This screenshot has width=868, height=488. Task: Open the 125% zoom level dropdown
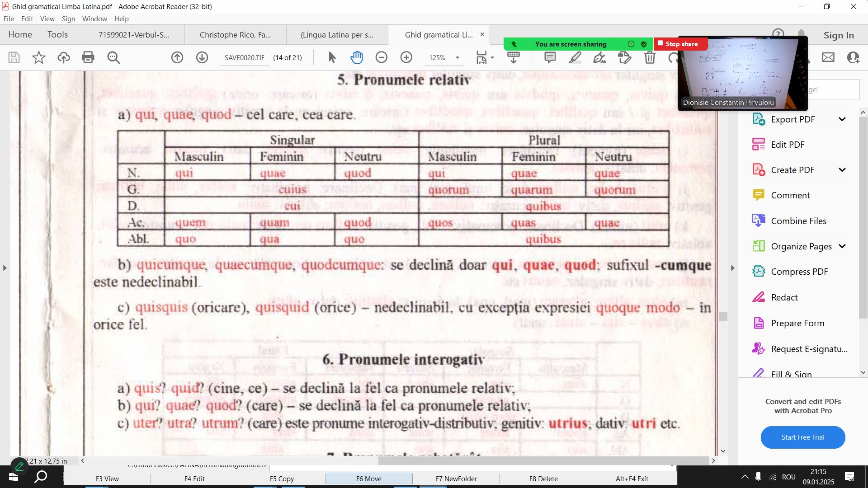tap(458, 58)
